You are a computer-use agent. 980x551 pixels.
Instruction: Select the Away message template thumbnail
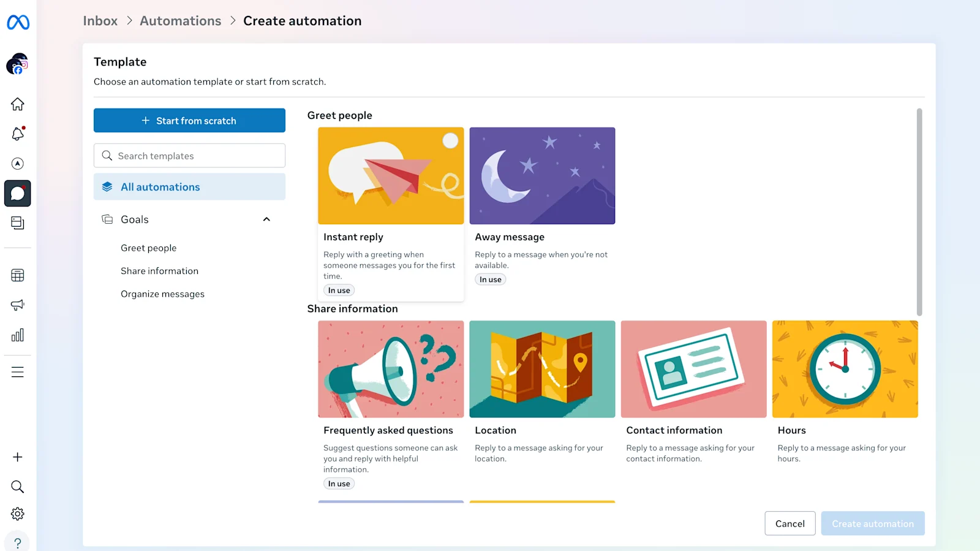point(542,176)
